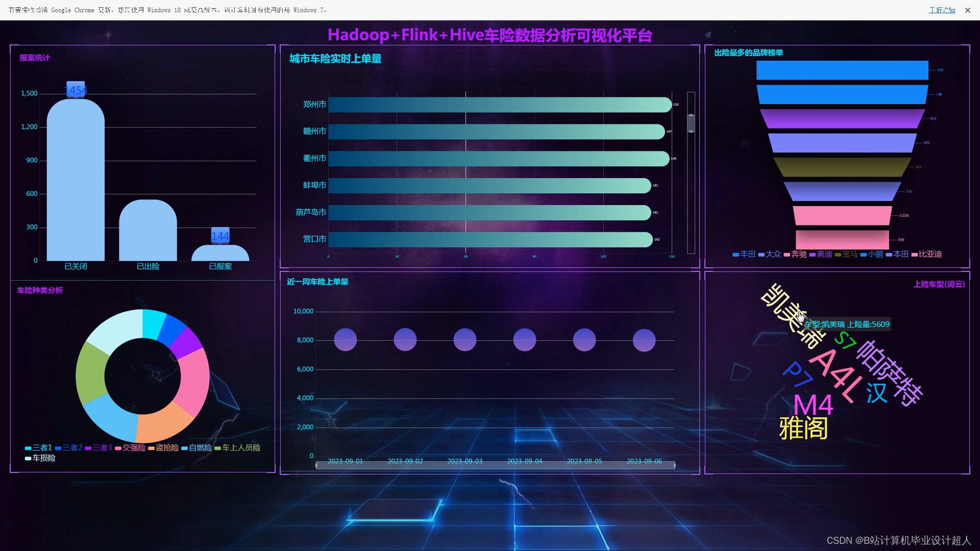Click the 2023-09-06 scatter point
Screen dimensions: 980x551
(x=644, y=340)
